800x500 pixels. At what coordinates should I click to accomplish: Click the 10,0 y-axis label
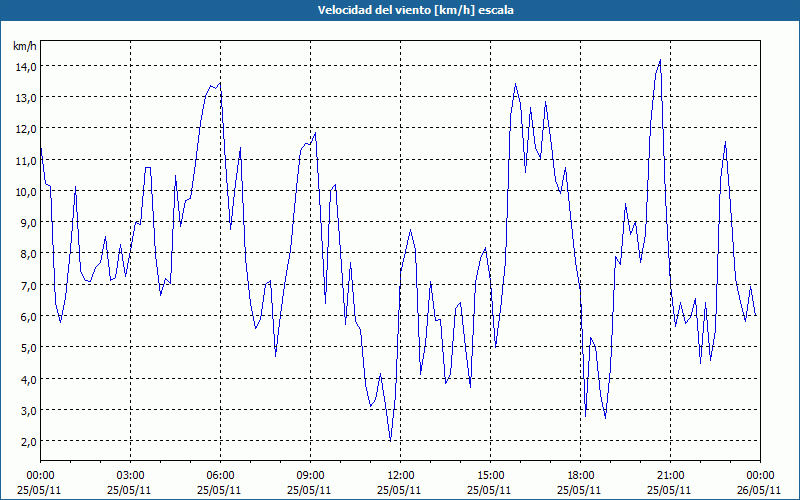click(26, 191)
